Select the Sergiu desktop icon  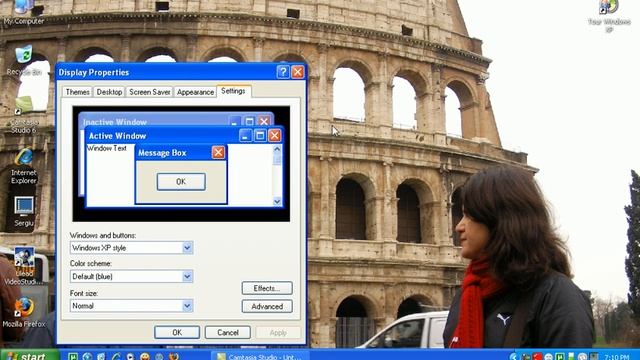(x=24, y=211)
